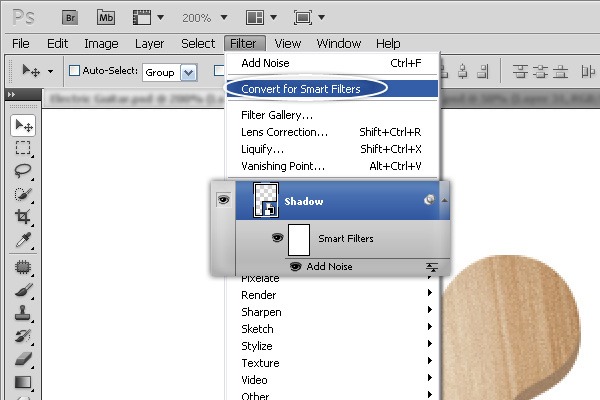Click the View Extras icon
Viewport: 600px width, 400px height.
[142, 18]
